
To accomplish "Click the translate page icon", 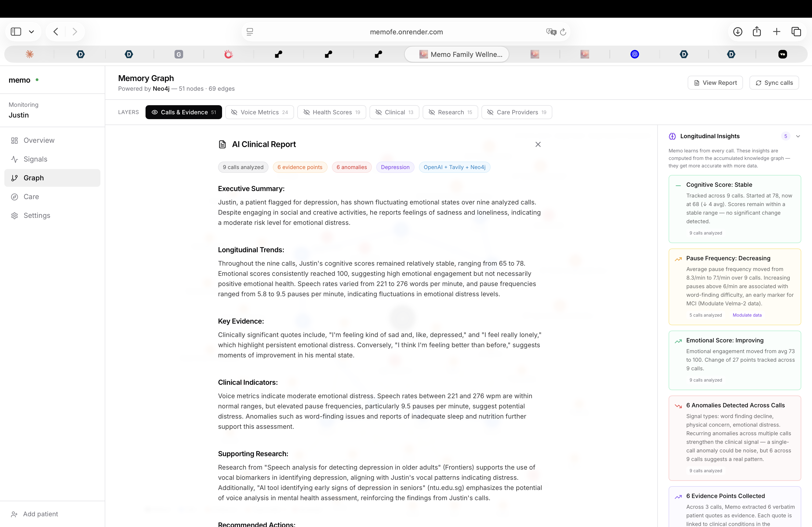I will 551,32.
